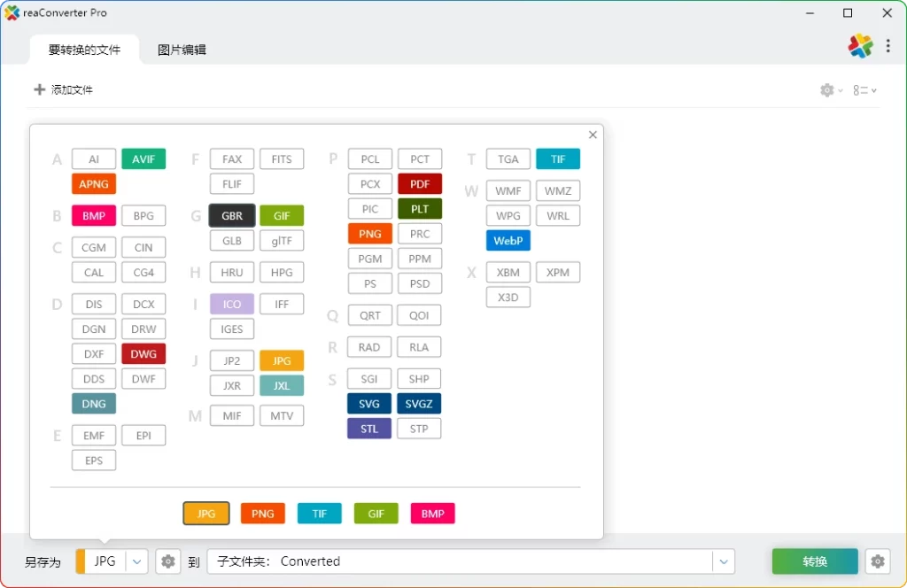Choose SVG as the target format
The height and width of the screenshot is (588, 907).
click(x=368, y=403)
